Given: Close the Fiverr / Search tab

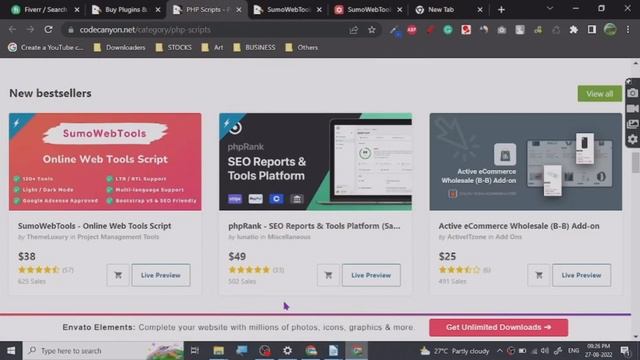Looking at the screenshot, I should 77,9.
